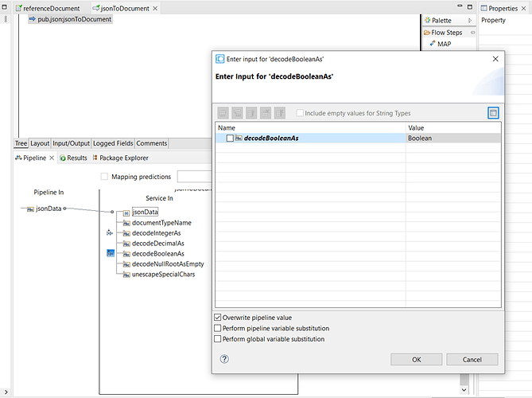Click the Mapping predictions input field
532x398 pixels.
194,177
